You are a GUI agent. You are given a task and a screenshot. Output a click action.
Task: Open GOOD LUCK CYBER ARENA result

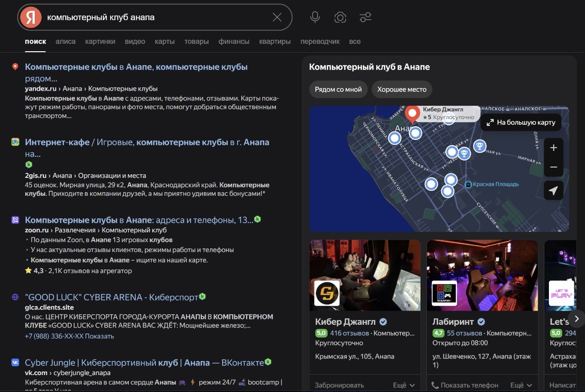click(x=111, y=297)
